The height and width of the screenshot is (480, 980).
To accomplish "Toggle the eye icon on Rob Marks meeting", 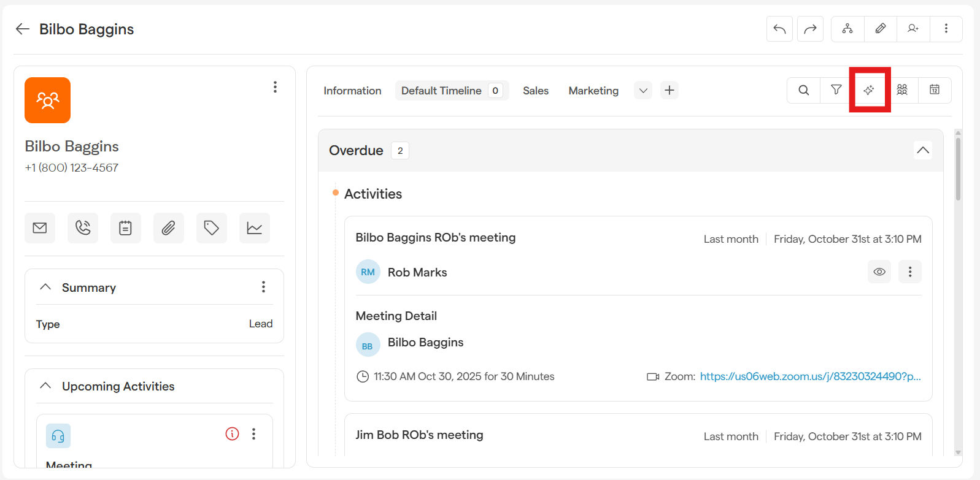I will coord(879,272).
